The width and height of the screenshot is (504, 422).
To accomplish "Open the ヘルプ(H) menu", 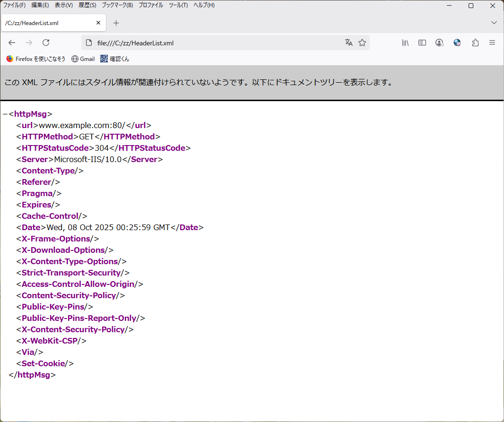I will [x=204, y=5].
